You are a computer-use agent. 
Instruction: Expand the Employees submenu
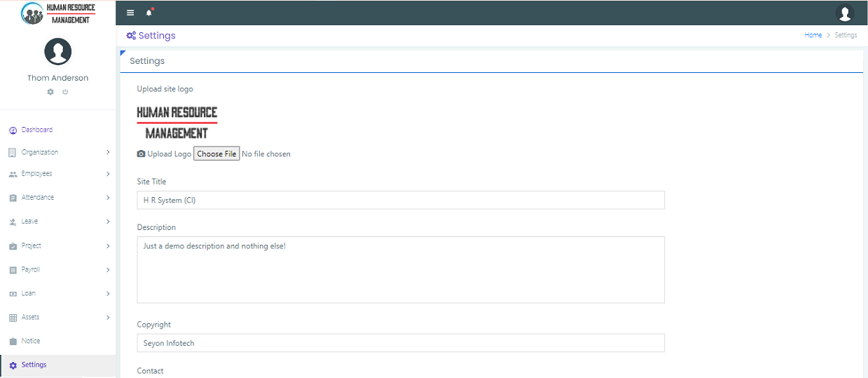coord(108,174)
